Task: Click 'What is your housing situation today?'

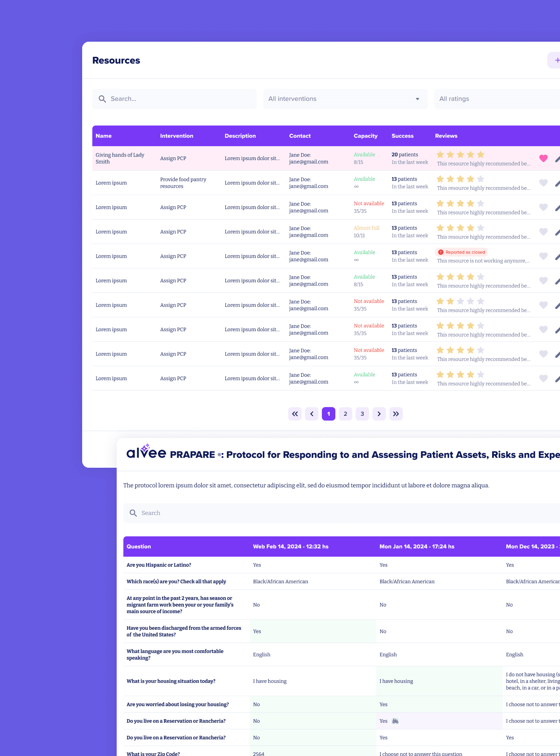Action: point(171,681)
